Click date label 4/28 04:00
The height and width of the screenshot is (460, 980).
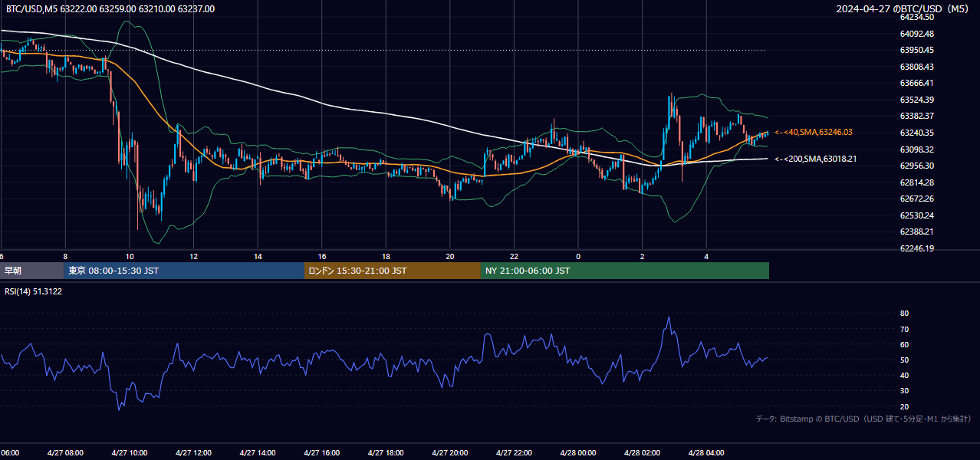coord(706,452)
